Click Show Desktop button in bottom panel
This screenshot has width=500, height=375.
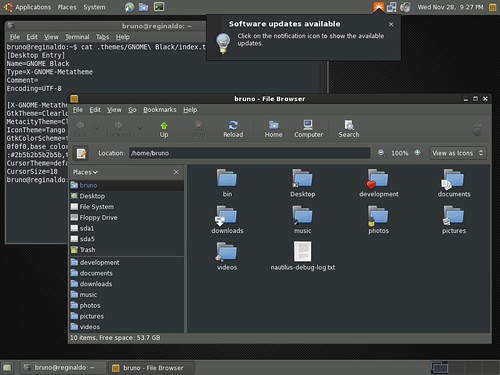click(x=7, y=368)
